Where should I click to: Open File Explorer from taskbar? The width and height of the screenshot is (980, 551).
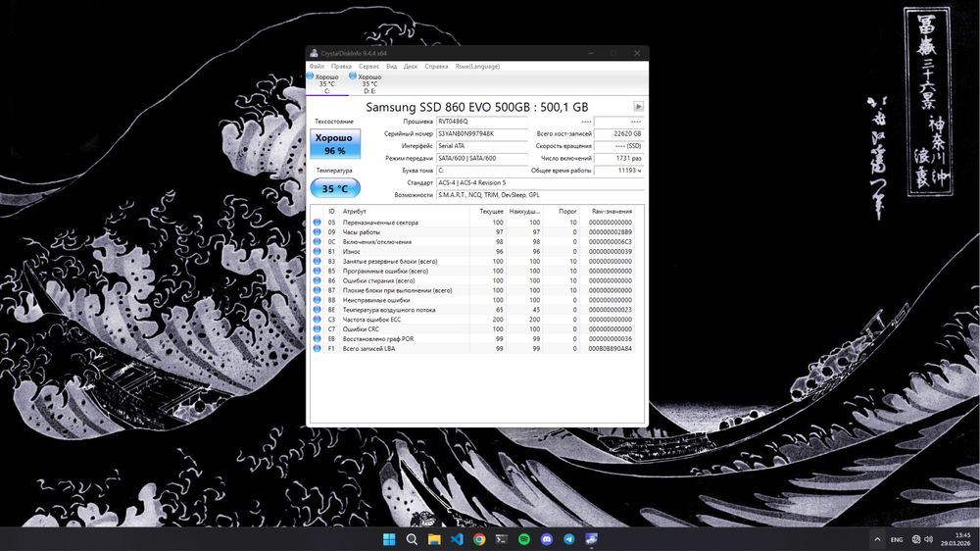(x=434, y=539)
